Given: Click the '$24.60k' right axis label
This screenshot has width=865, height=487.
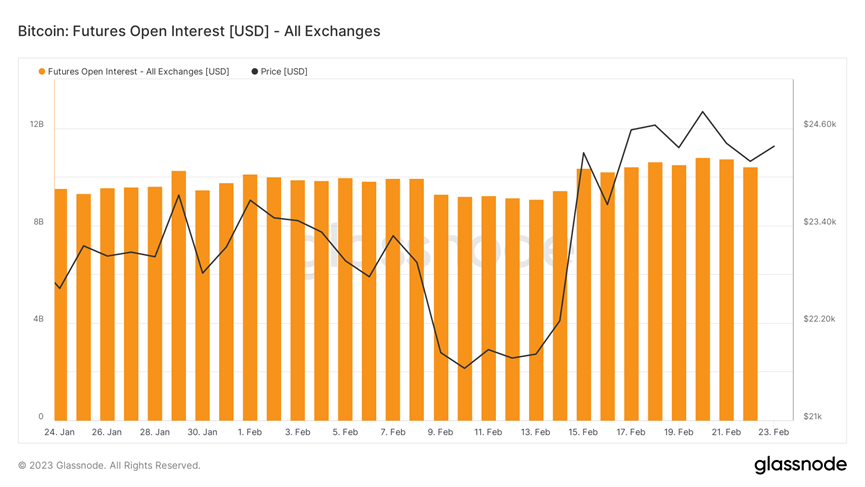Looking at the screenshot, I should coord(819,124).
